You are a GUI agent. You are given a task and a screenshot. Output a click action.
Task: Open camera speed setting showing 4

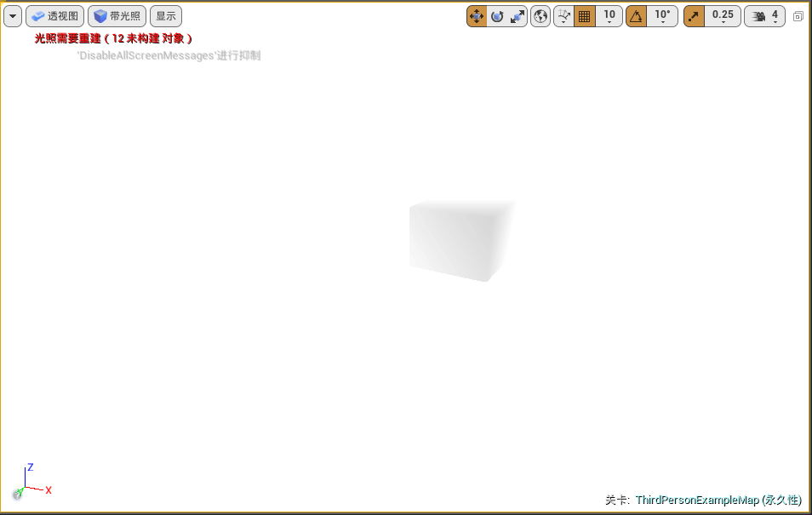(x=765, y=16)
